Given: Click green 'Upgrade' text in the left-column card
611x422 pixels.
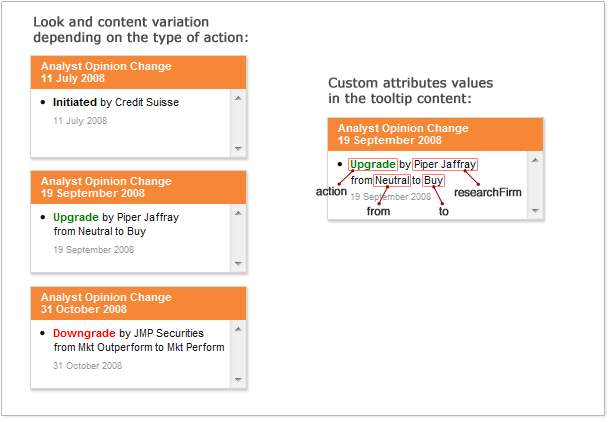Looking at the screenshot, I should pos(75,217).
